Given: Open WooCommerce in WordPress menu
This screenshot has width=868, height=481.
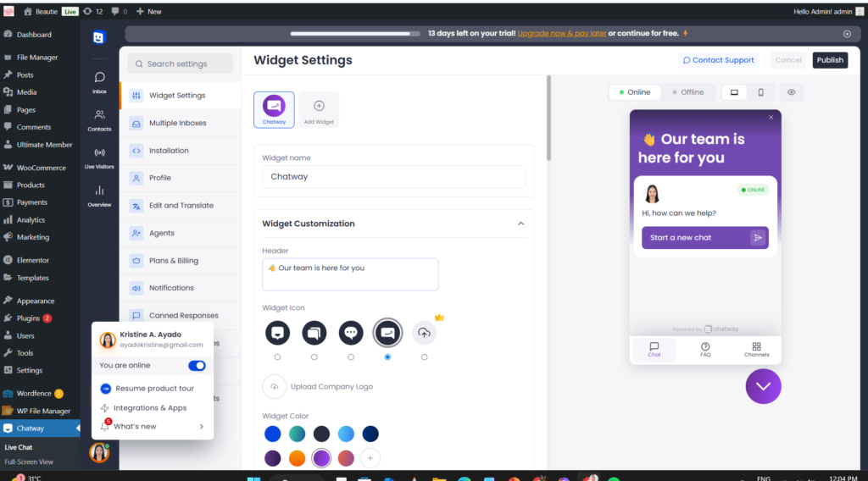Looking at the screenshot, I should click(x=42, y=168).
